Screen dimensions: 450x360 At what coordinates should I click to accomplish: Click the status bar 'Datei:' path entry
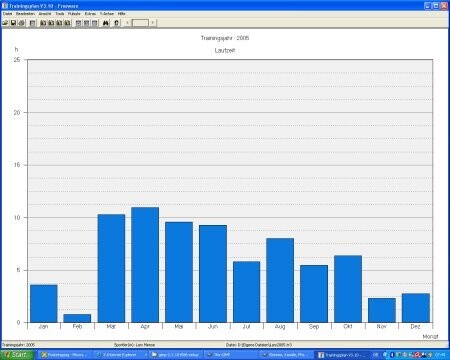tap(259, 345)
